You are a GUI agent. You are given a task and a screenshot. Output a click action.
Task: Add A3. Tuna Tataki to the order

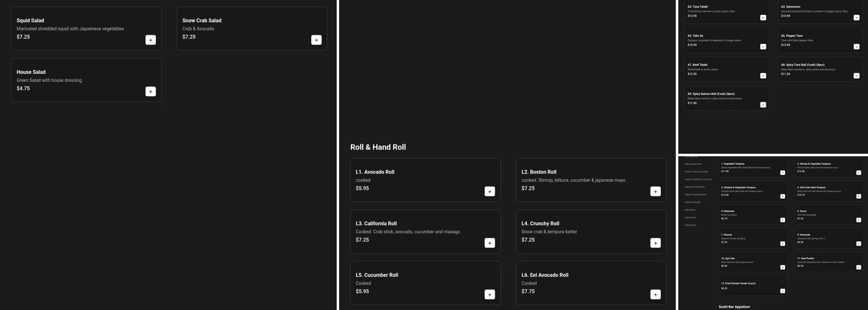(763, 18)
